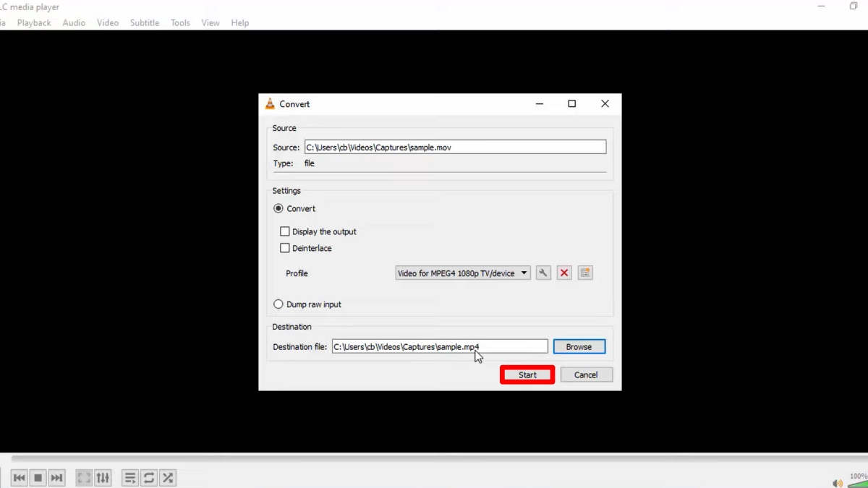Select the Dump raw input option
Viewport: 868px width, 488px height.
point(307,304)
